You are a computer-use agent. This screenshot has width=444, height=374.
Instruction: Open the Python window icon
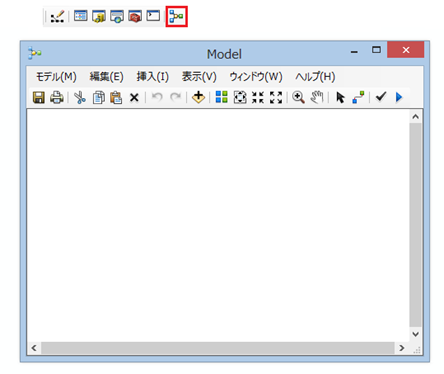pyautogui.click(x=153, y=16)
